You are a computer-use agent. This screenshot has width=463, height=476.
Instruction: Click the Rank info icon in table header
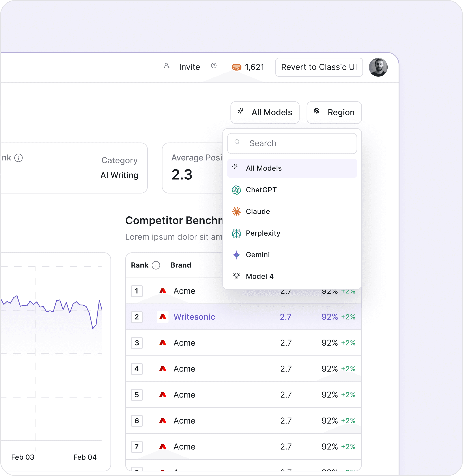click(156, 265)
